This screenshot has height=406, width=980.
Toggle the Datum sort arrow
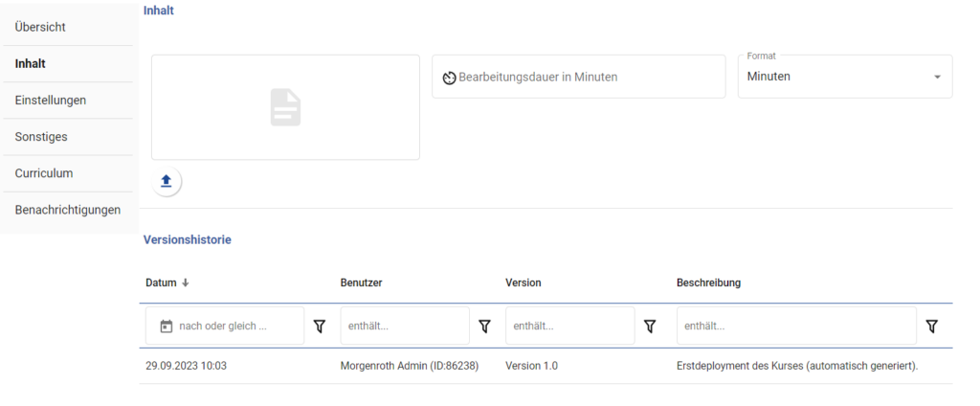(185, 282)
